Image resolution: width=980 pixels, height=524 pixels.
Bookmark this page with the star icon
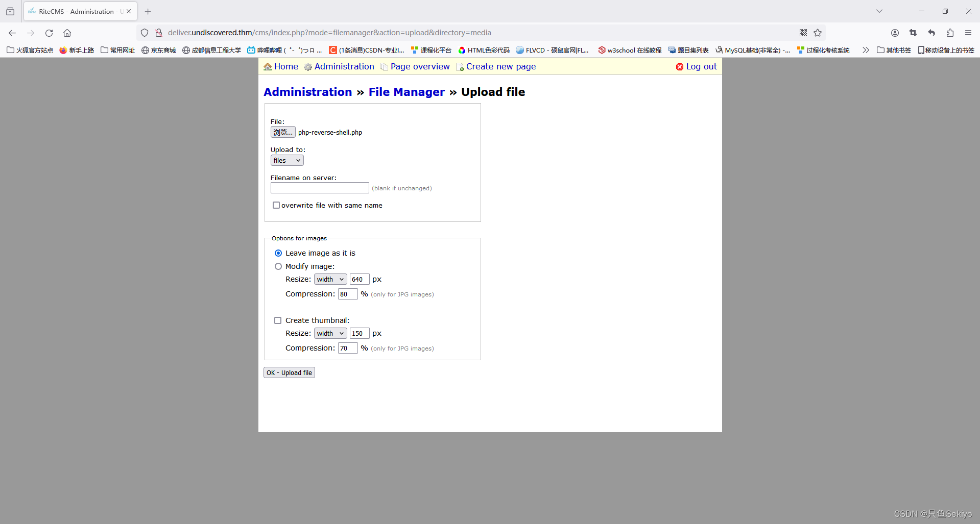(818, 33)
